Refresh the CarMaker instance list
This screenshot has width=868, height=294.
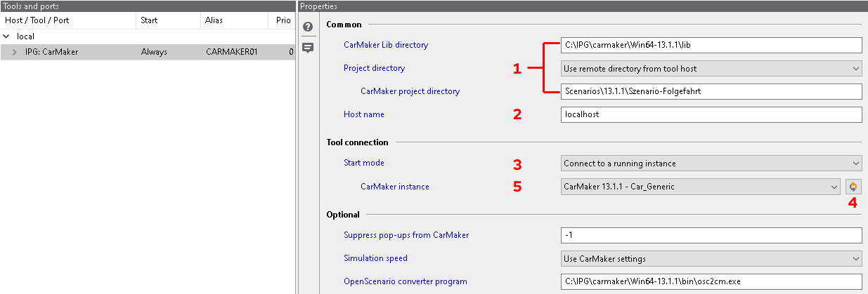point(853,187)
